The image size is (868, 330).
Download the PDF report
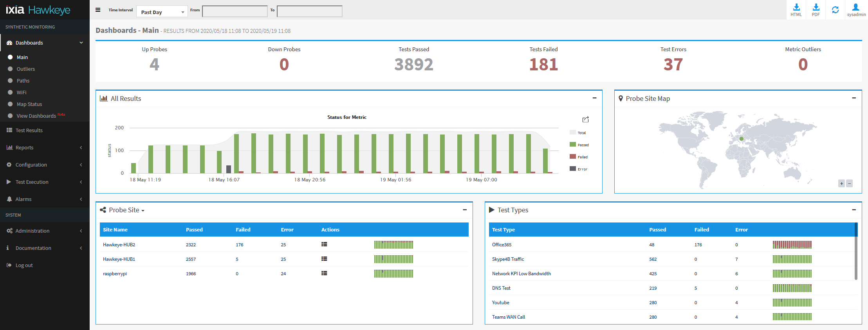(x=816, y=10)
